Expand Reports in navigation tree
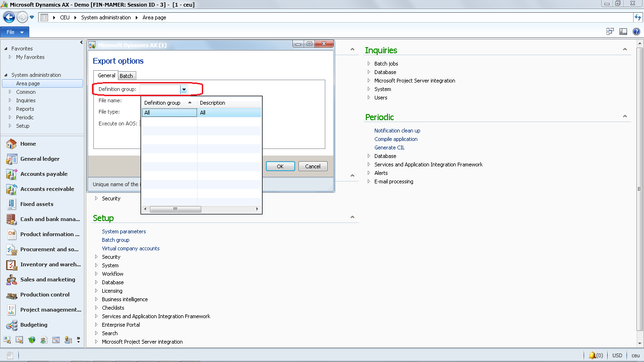Screen dimensions: 644x362 coord(10,109)
